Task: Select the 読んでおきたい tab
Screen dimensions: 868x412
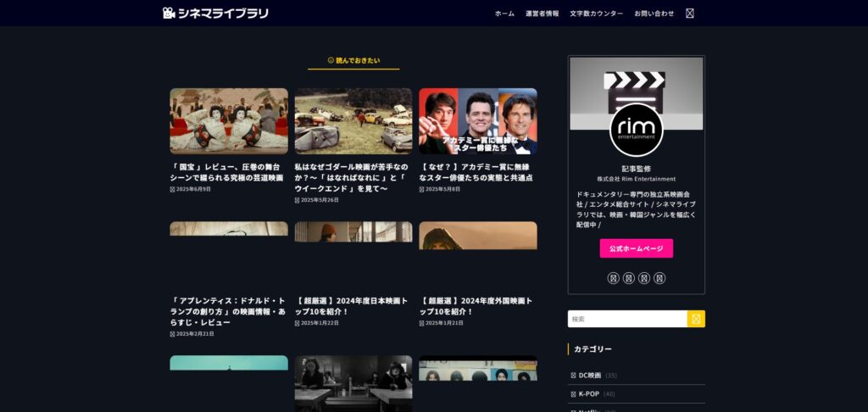Action: coord(353,60)
